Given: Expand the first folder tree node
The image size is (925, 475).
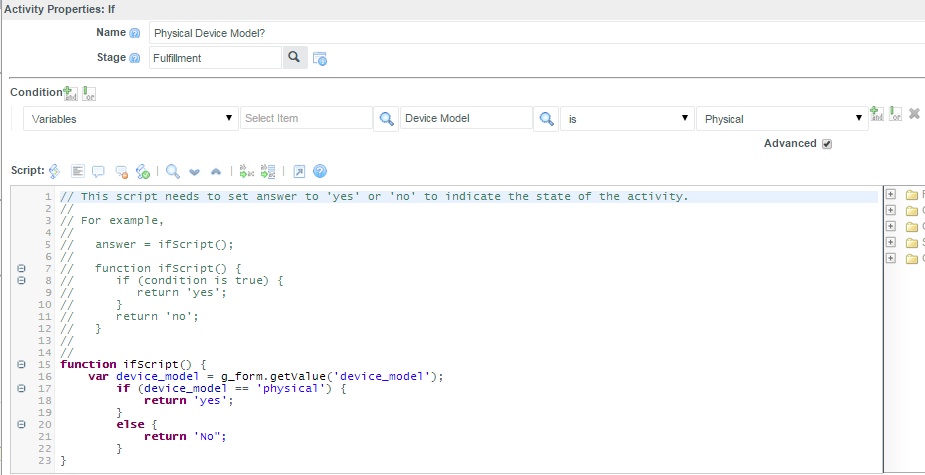Looking at the screenshot, I should click(891, 195).
